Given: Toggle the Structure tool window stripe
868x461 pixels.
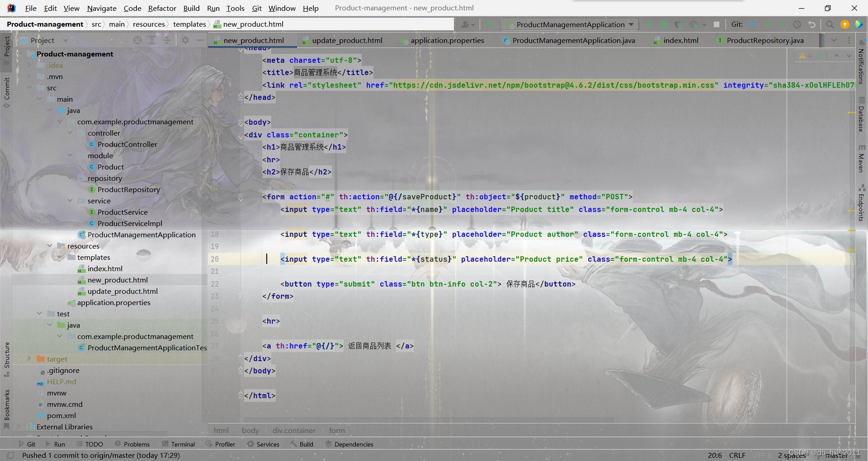Looking at the screenshot, I should tap(6, 359).
